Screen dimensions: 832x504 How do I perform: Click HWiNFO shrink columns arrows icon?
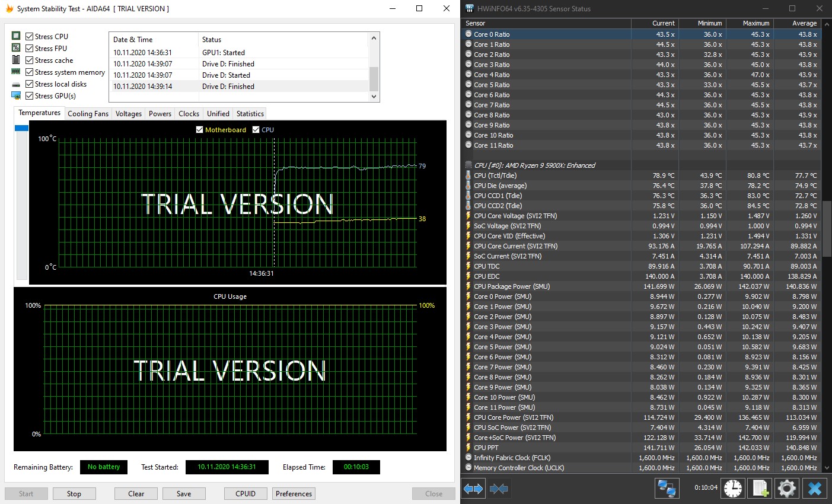[x=499, y=489]
